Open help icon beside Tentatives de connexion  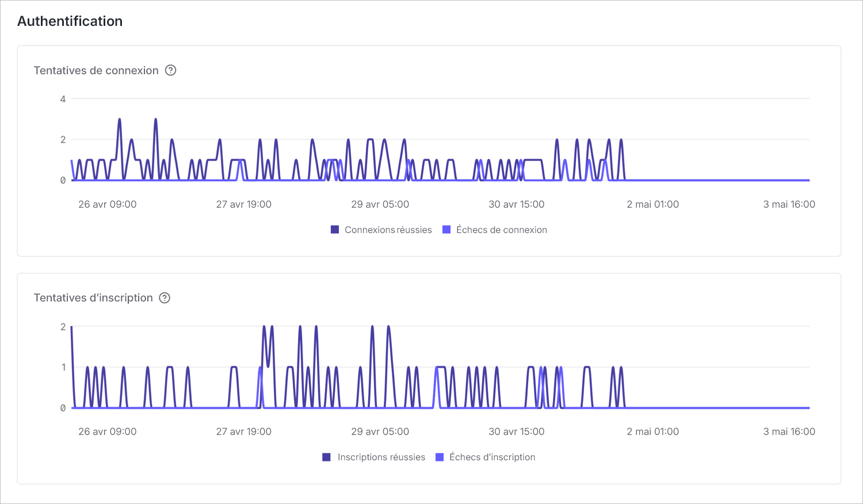tap(170, 70)
